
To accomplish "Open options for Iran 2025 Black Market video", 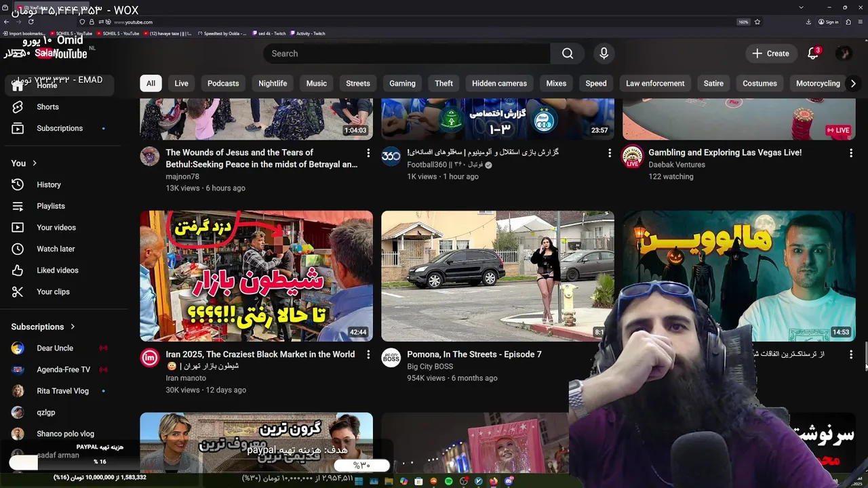I will 368,354.
